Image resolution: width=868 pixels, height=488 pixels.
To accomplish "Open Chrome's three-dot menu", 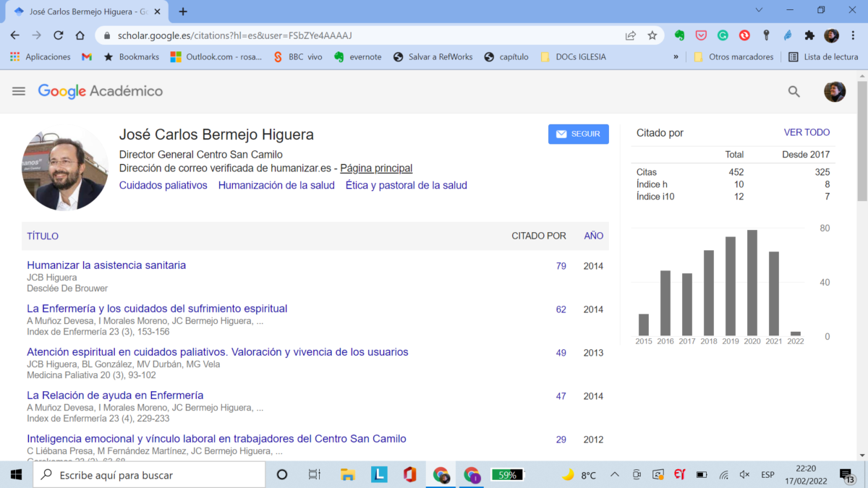I will (x=851, y=35).
